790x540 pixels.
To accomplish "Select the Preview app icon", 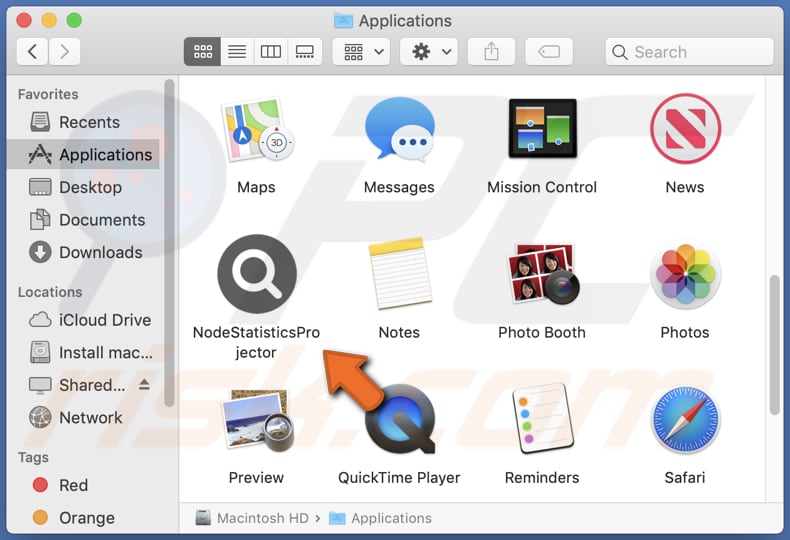I will click(x=257, y=420).
